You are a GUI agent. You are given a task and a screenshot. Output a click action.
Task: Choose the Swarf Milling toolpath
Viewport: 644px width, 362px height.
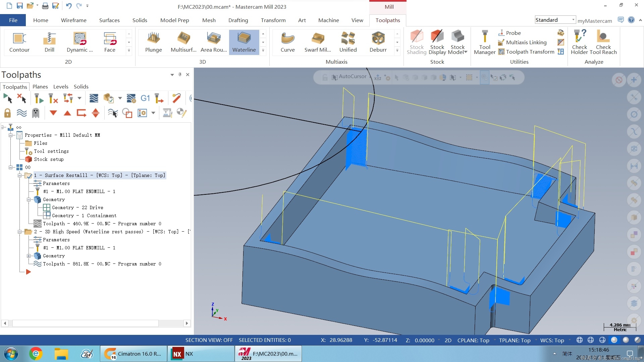[318, 42]
